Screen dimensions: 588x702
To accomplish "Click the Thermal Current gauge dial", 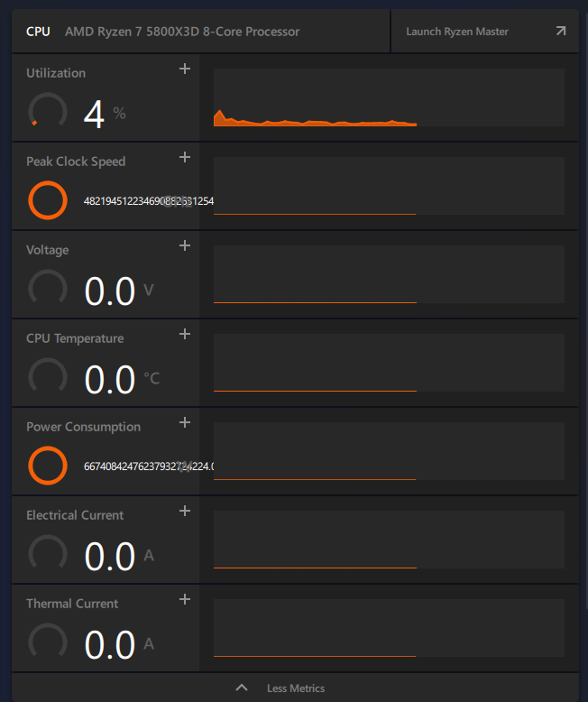I will click(x=48, y=642).
